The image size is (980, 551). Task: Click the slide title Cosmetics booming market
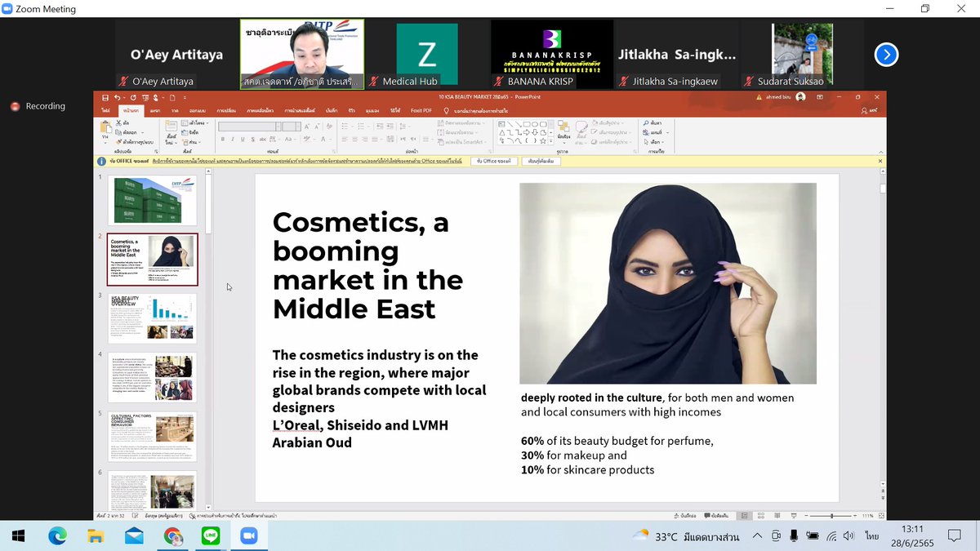point(368,265)
